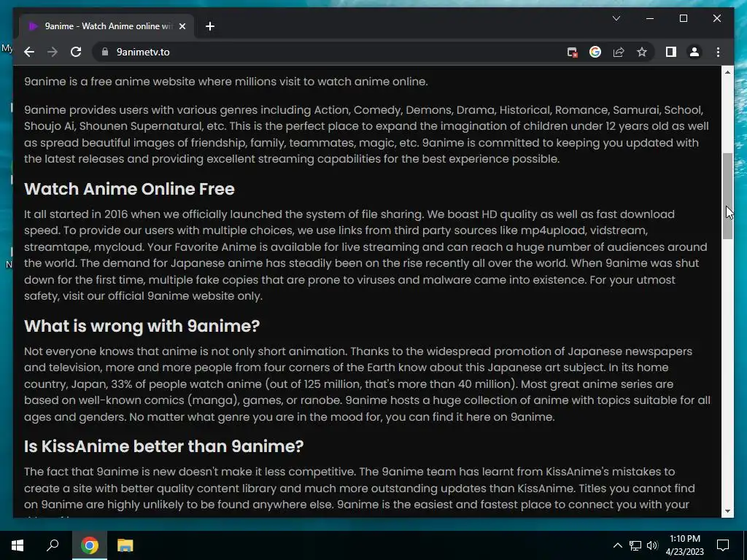Open the Chrome profile menu
747x560 pixels.
(694, 52)
